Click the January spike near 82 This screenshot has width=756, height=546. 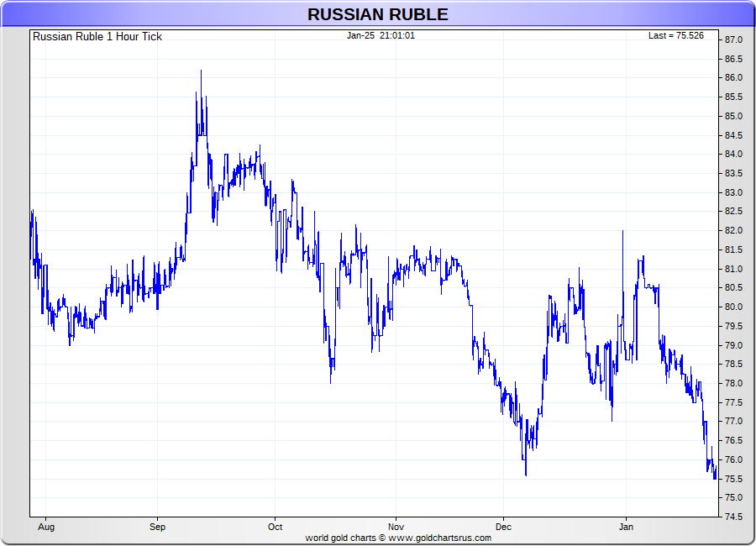point(623,233)
